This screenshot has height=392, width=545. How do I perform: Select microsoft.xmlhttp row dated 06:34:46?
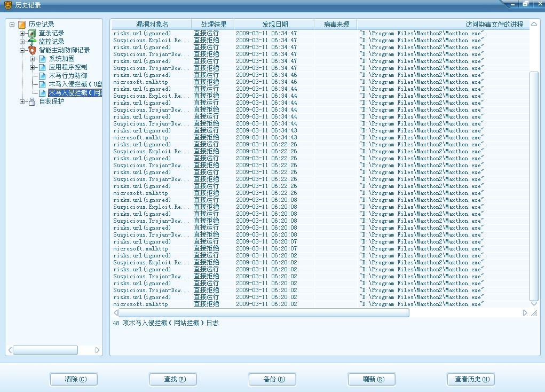coord(320,82)
